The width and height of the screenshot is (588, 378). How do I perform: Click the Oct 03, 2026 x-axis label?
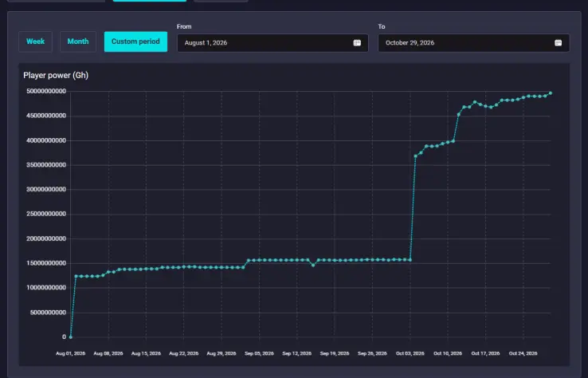click(410, 353)
